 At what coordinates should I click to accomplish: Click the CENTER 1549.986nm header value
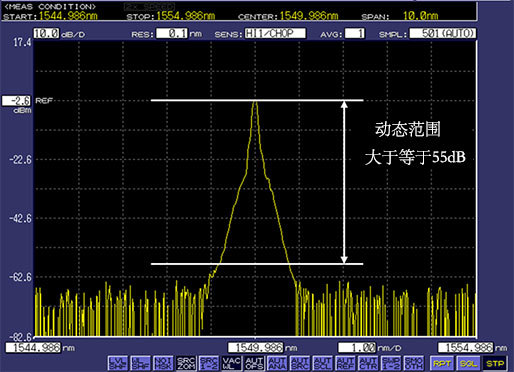click(309, 16)
